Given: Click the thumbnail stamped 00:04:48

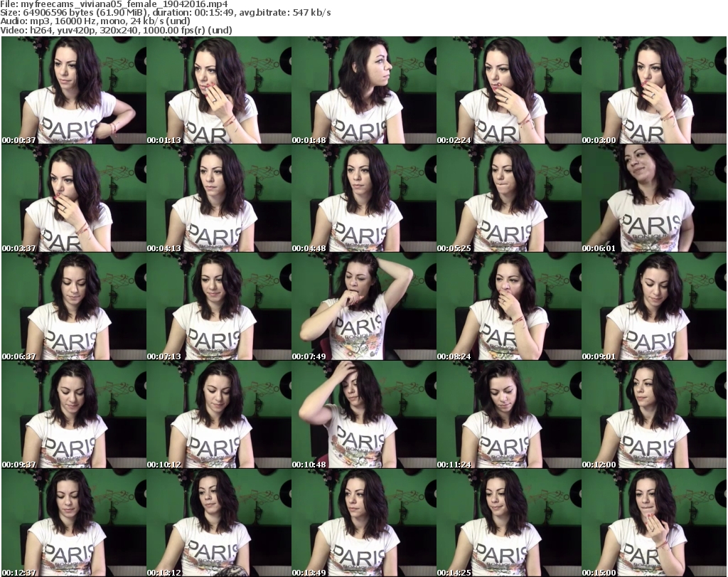Looking at the screenshot, I should pyautogui.click(x=364, y=198).
